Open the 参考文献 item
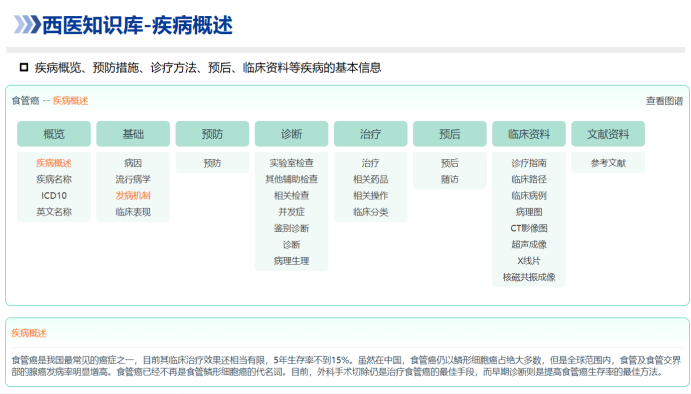Viewport: 691px width, 394px height. click(x=608, y=163)
